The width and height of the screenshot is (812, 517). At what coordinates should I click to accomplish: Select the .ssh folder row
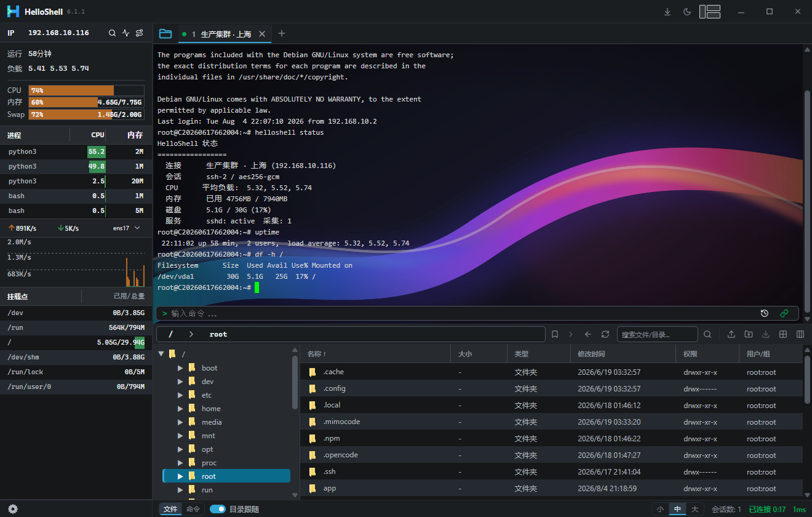[x=551, y=471]
